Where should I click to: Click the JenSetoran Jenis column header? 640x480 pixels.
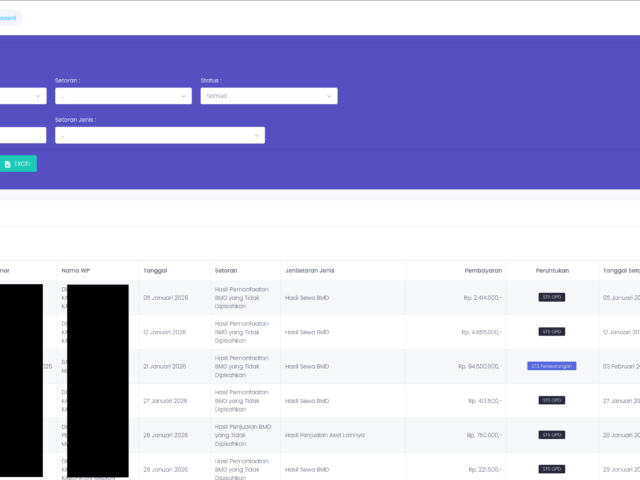[309, 271]
